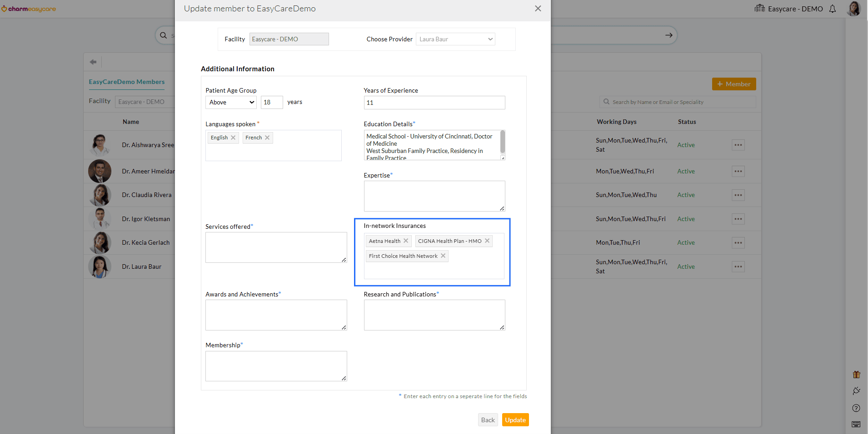
Task: Remove CIGNA Health Plan - HMO tag
Action: click(x=487, y=241)
